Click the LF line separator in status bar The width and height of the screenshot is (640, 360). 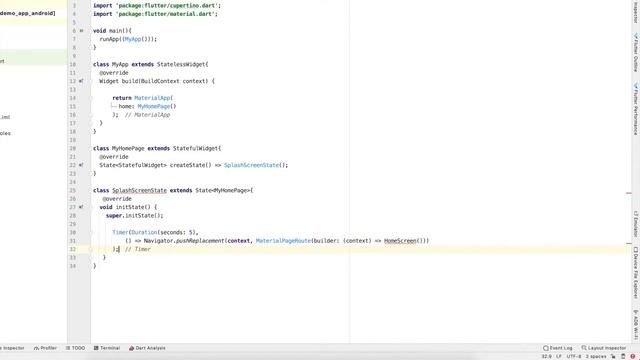pyautogui.click(x=559, y=356)
